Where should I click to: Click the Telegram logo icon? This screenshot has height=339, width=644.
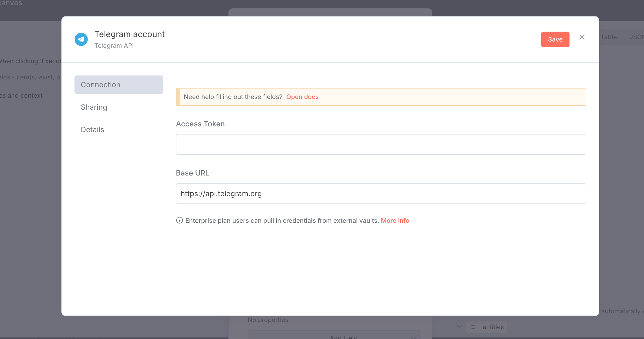[x=81, y=39]
